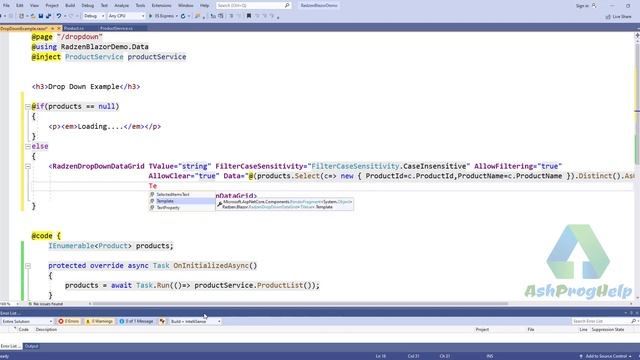Click the Visual Studio search box
This screenshot has height=360, width=640.
point(253,5)
